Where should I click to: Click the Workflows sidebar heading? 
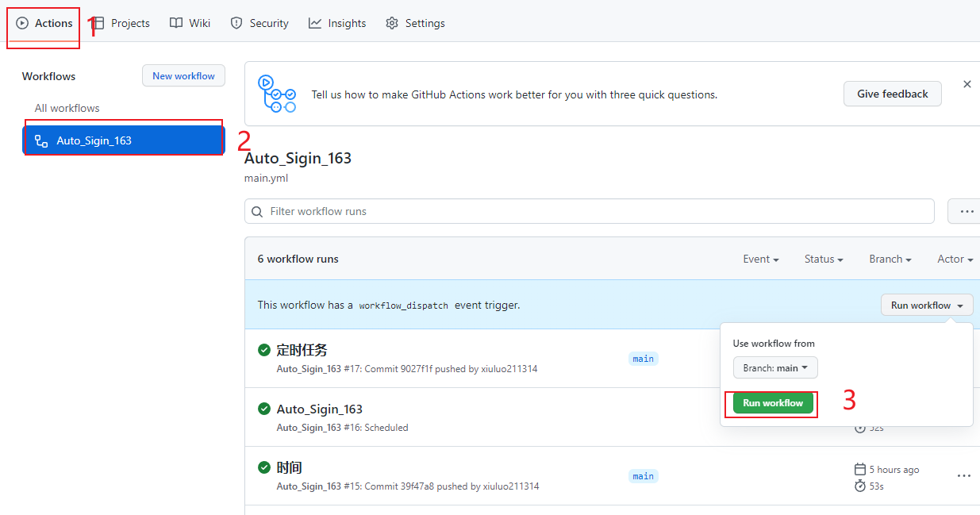48,76
